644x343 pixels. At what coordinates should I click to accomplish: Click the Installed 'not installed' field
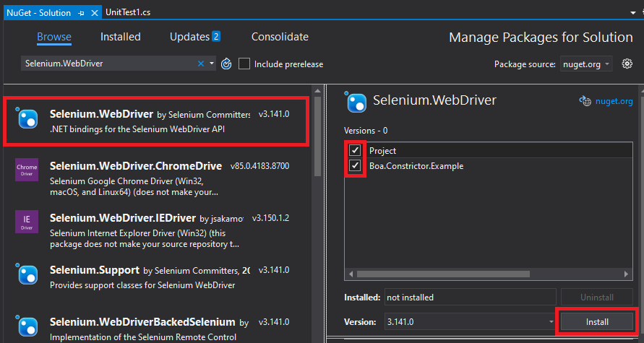471,297
